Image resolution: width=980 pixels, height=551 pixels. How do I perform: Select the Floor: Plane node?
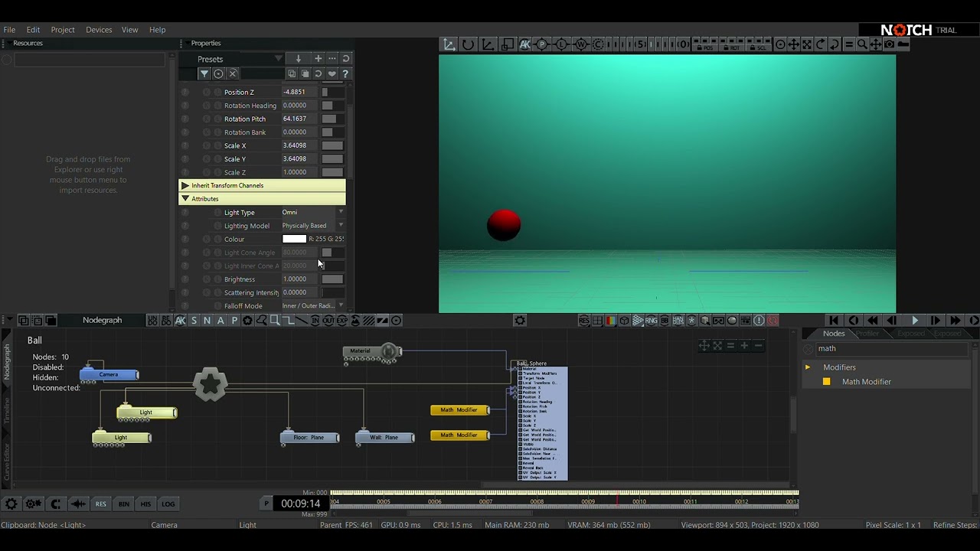[309, 438]
